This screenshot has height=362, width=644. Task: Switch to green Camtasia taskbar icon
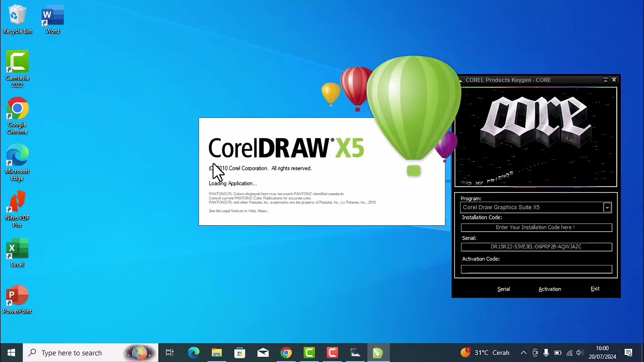tap(309, 352)
